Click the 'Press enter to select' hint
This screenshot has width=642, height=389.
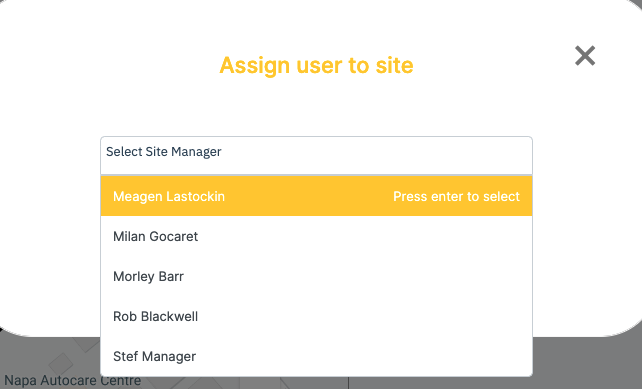coord(456,197)
